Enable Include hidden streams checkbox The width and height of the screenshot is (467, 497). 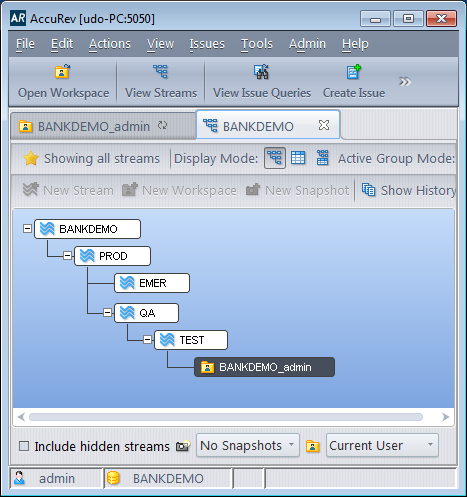(24, 446)
